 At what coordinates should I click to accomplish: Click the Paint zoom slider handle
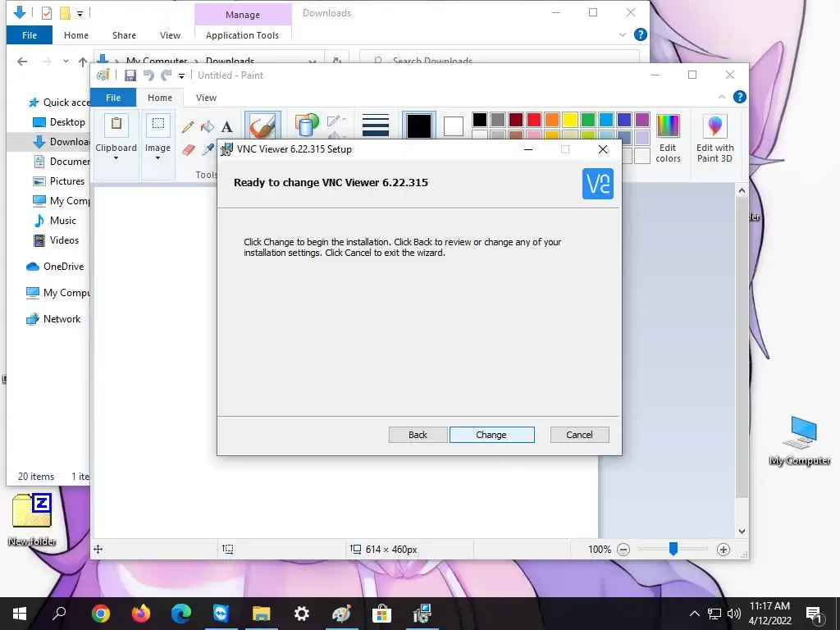pos(673,549)
